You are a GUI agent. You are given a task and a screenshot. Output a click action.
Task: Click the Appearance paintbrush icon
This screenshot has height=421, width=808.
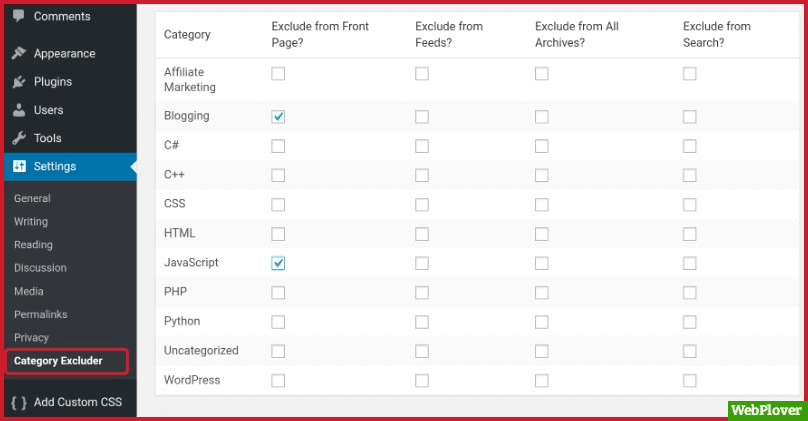[x=19, y=54]
